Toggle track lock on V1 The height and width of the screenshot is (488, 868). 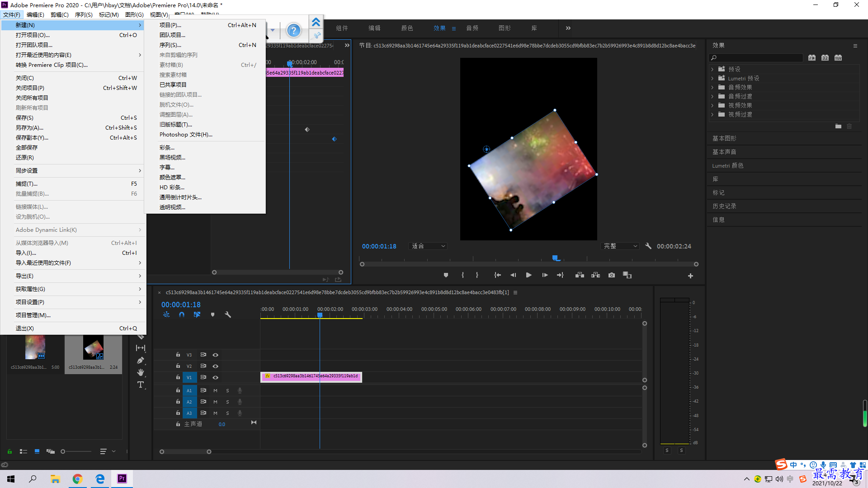click(x=178, y=377)
